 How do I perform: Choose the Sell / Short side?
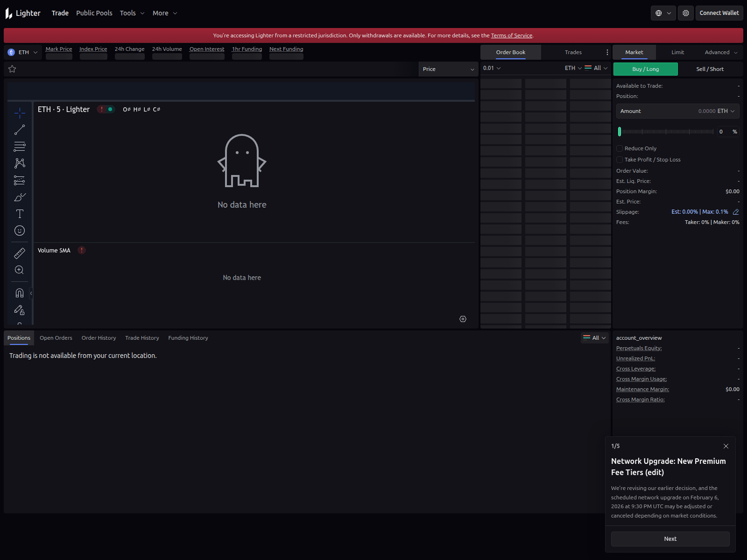(x=710, y=69)
